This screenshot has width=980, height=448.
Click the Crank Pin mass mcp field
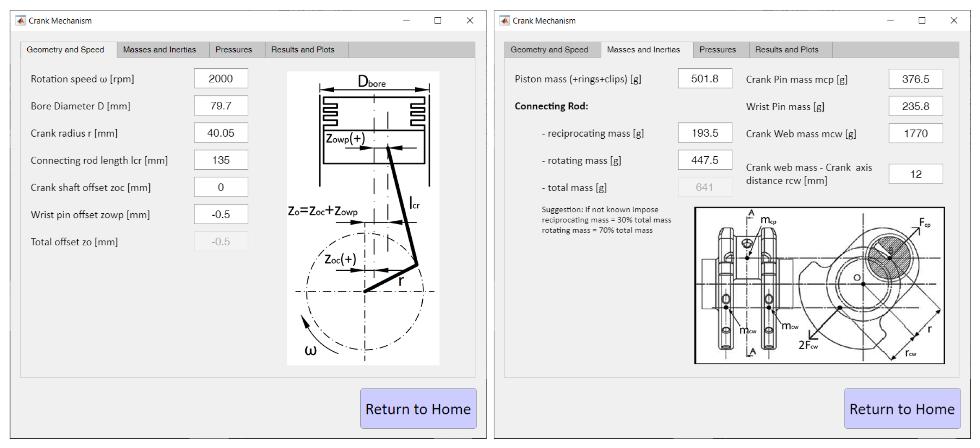click(915, 79)
